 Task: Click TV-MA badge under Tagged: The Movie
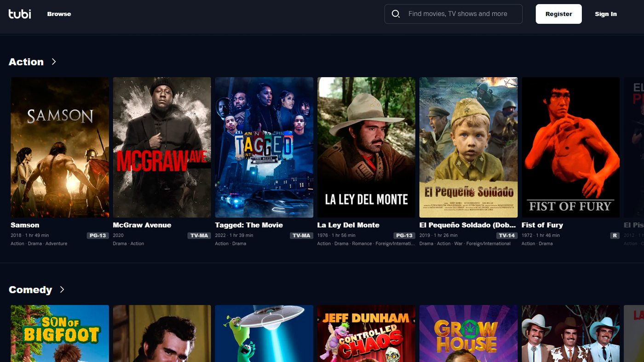click(301, 236)
